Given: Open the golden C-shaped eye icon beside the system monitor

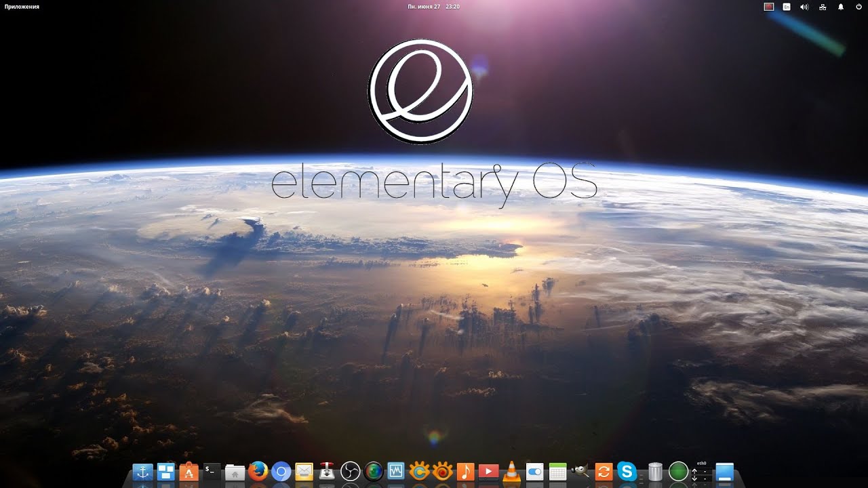Looking at the screenshot, I should coord(419,472).
